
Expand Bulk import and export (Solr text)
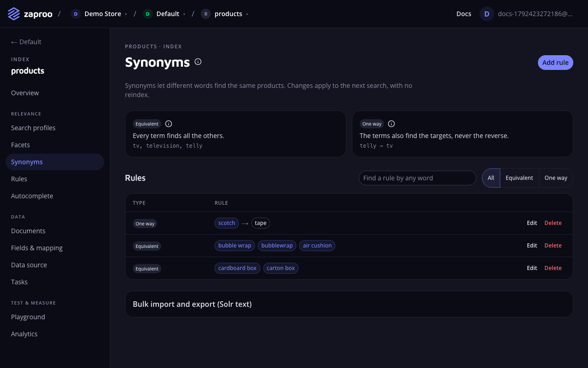(349, 304)
